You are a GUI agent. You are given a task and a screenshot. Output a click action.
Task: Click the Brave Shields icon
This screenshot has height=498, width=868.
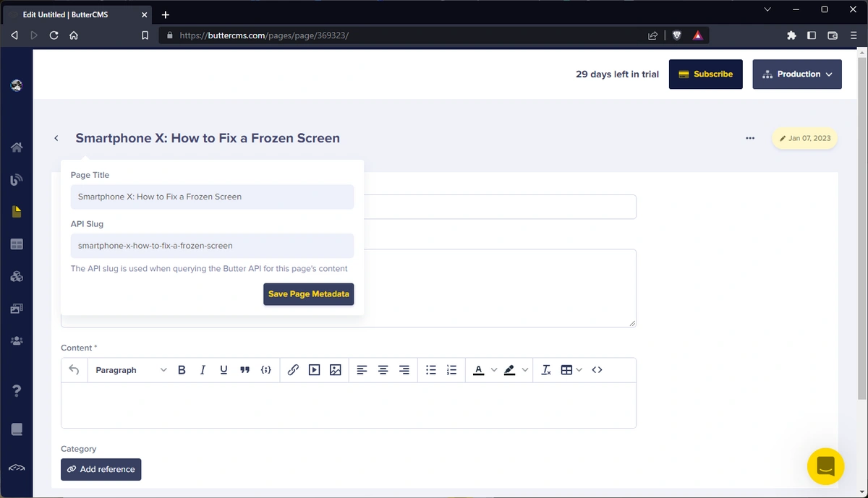tap(677, 35)
